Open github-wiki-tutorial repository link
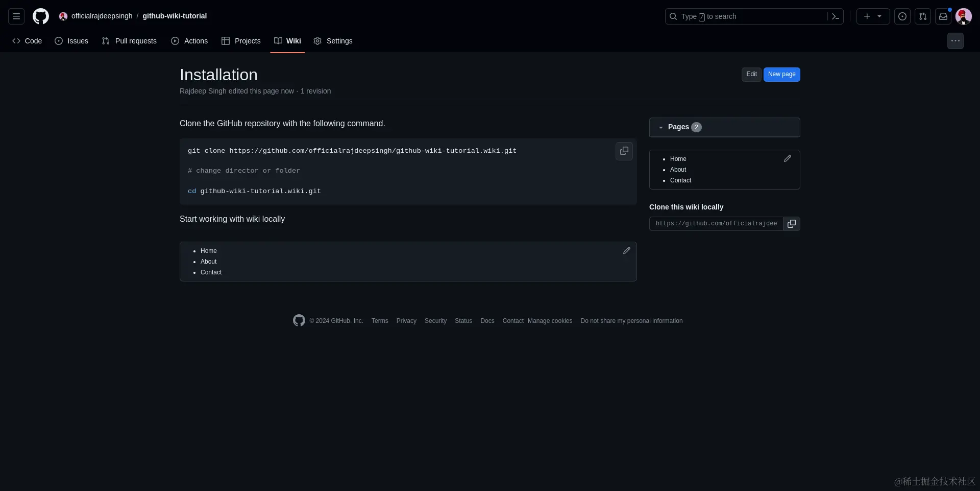This screenshot has height=491, width=980. pyautogui.click(x=175, y=16)
